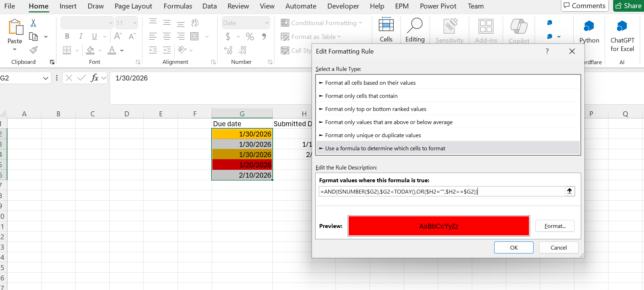
Task: Open the Data tab
Action: pos(209,6)
